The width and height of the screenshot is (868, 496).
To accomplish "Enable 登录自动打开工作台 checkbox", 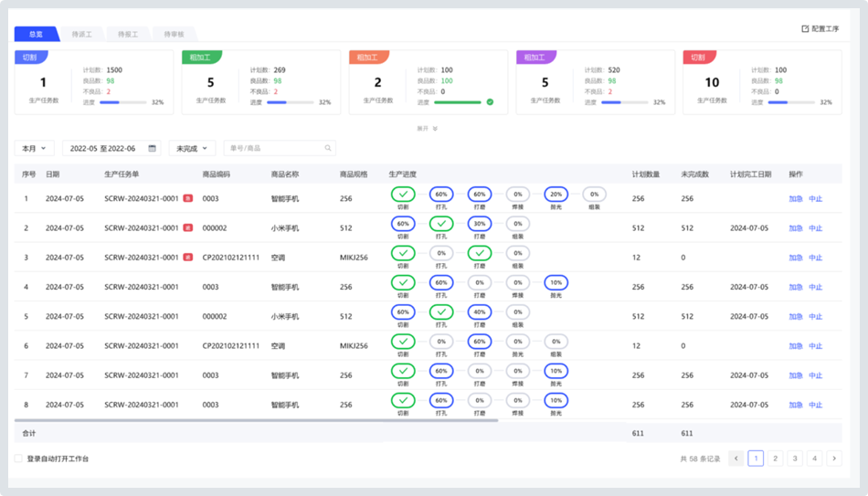I will pyautogui.click(x=18, y=459).
